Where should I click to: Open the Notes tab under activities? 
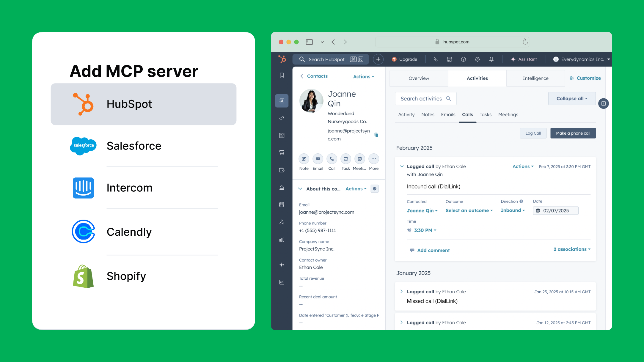click(428, 114)
